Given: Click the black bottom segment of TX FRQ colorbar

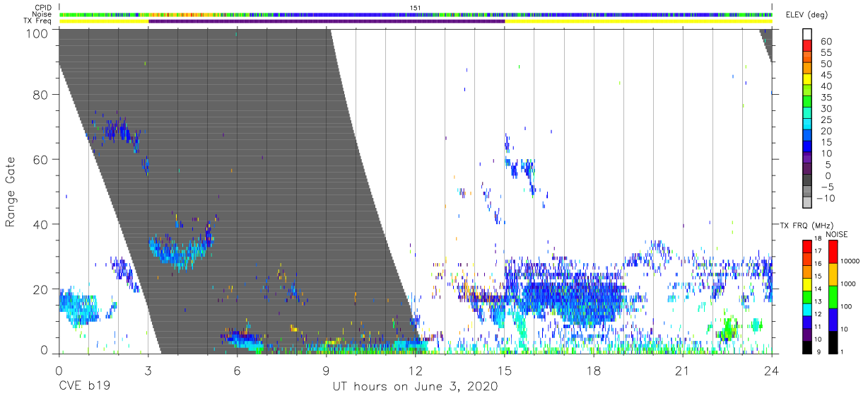Looking at the screenshot, I should coord(807,346).
